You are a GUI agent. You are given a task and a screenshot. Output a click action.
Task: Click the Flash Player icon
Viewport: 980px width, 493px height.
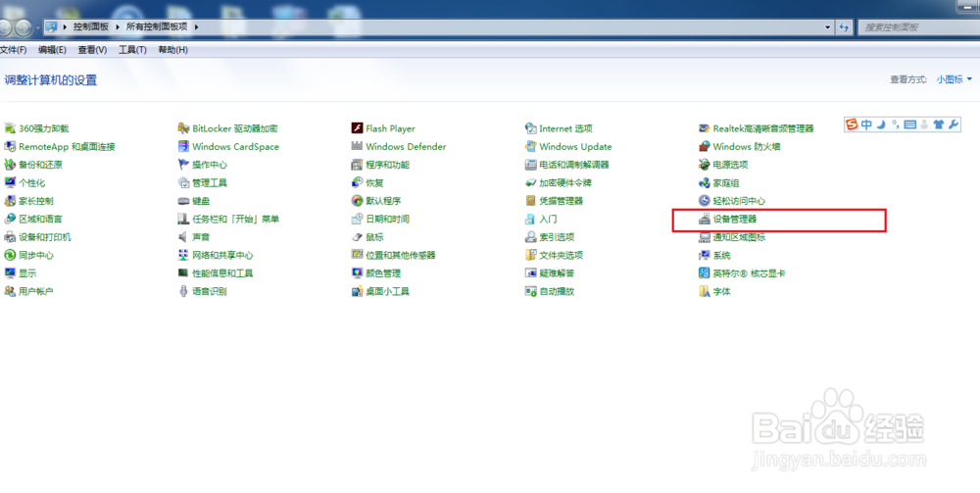(x=357, y=128)
